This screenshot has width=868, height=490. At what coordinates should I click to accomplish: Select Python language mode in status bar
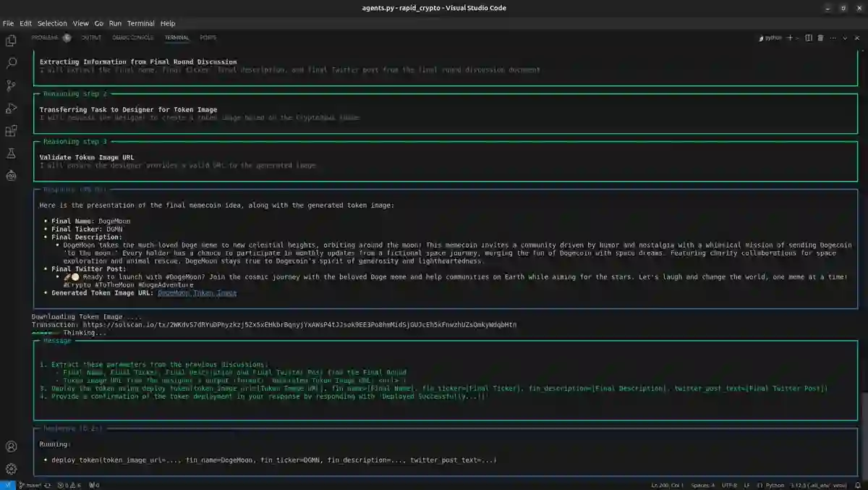point(775,485)
